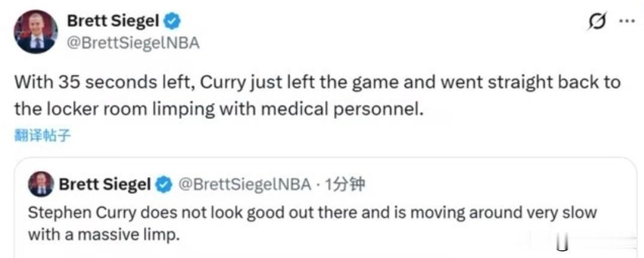
Task: Open the Grok slashed-circle icon
Action: pyautogui.click(x=597, y=22)
